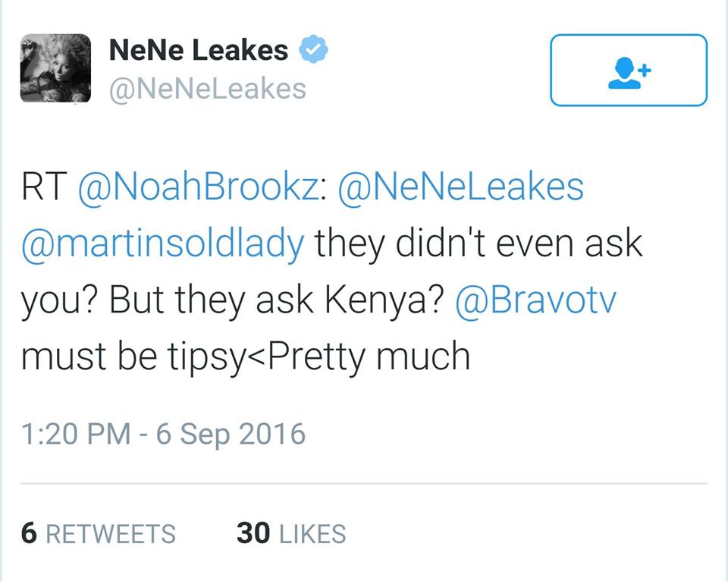Click the phrase "But they ask"
This screenshot has width=728, height=581.
(212, 300)
